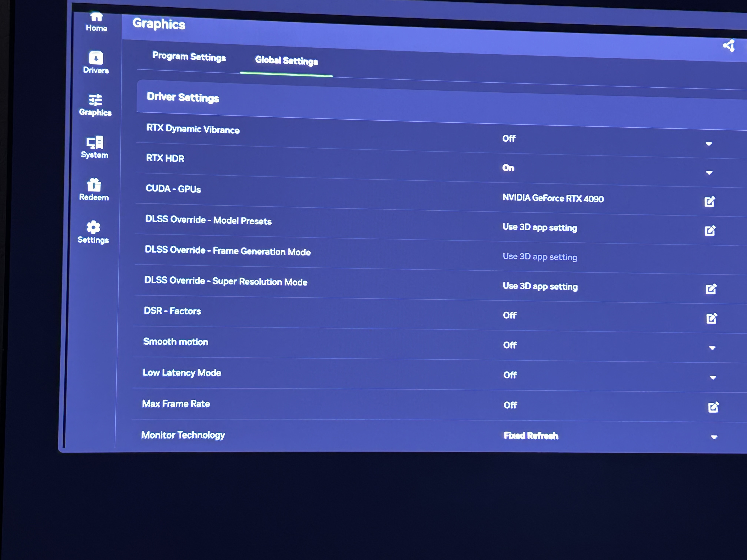Edit the DSR - Factors setting
Screen dimensions: 747x560
click(712, 318)
